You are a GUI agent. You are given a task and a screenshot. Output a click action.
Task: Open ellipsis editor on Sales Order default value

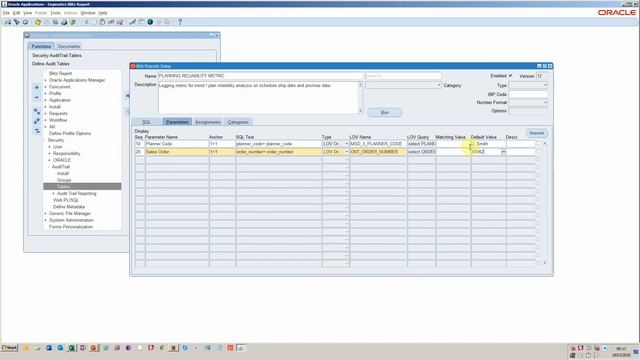[x=503, y=152]
